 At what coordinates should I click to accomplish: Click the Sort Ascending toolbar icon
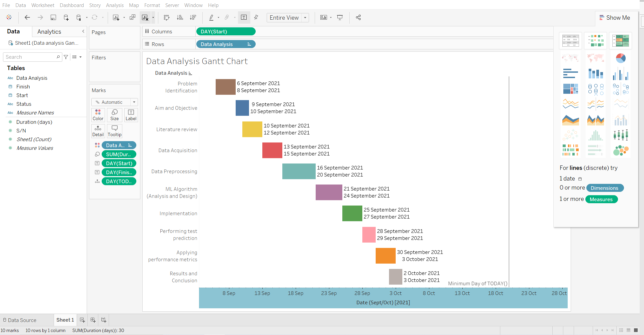[180, 17]
